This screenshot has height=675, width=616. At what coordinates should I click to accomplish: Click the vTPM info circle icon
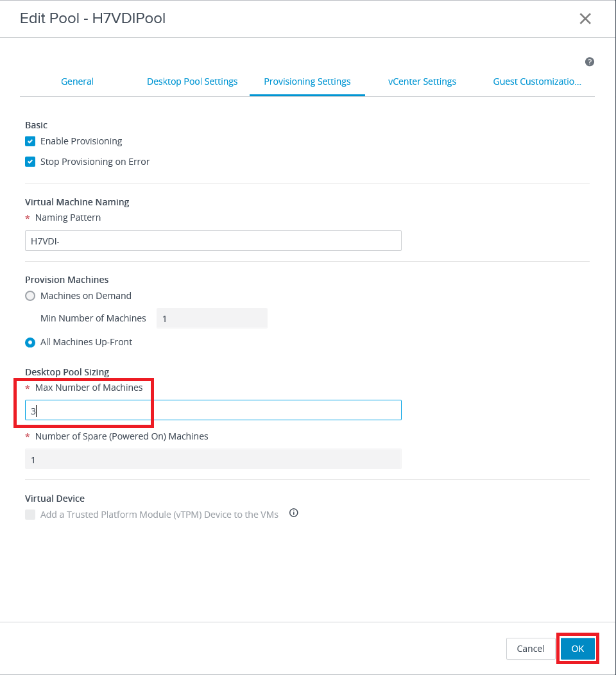294,513
